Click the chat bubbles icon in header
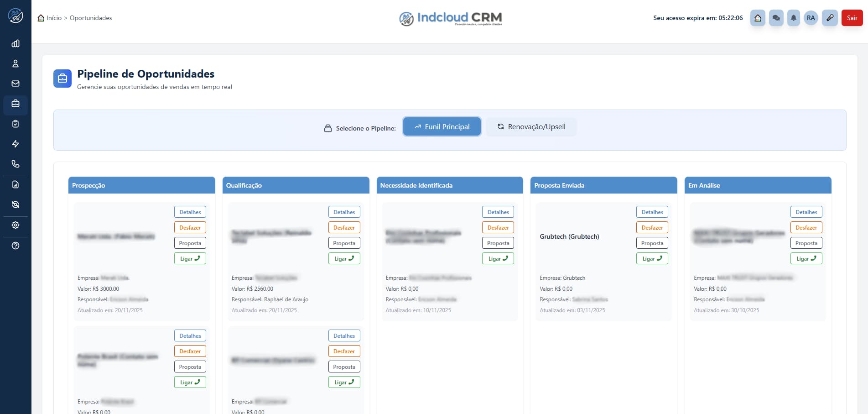Viewport: 868px width, 414px height. [776, 18]
